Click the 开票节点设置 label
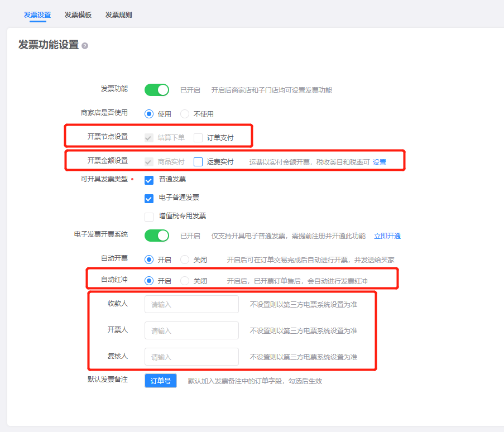 [x=108, y=137]
